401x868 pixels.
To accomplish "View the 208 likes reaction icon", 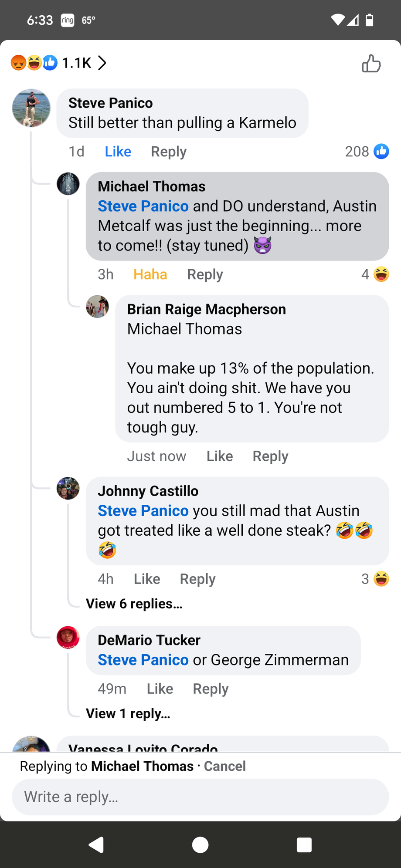I will [x=381, y=152].
